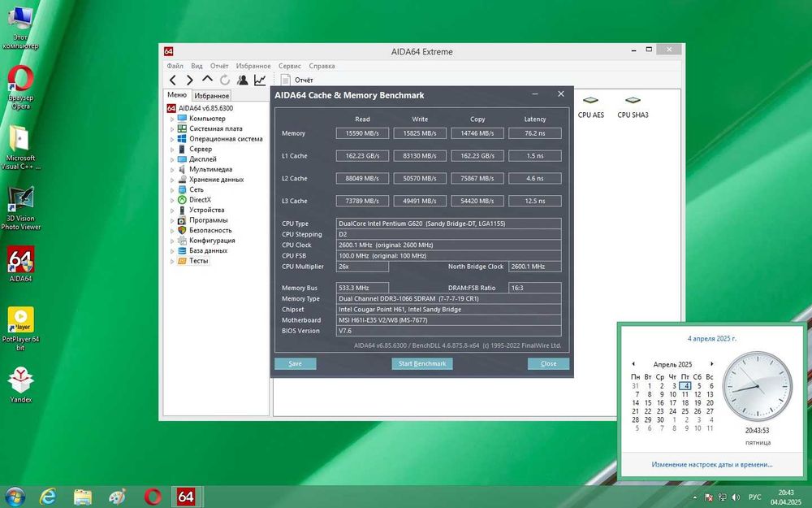The image size is (812, 508).
Task: Expand the DirectX tree node
Action: [x=172, y=200]
